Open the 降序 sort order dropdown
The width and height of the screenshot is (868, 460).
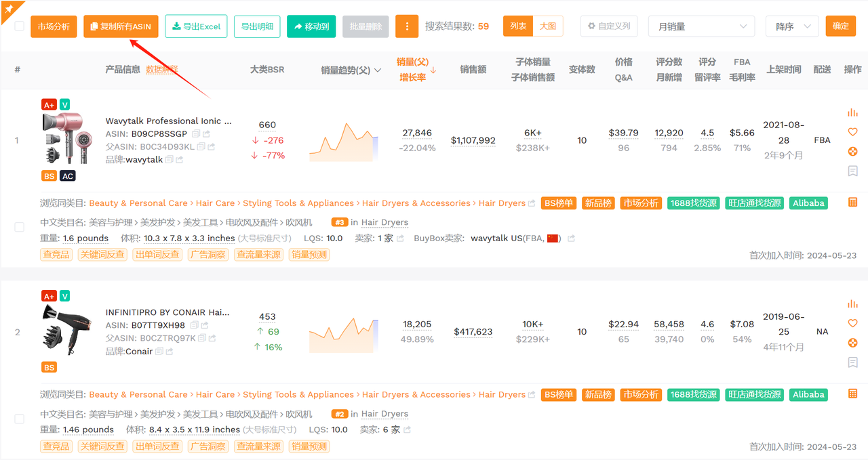coord(792,26)
